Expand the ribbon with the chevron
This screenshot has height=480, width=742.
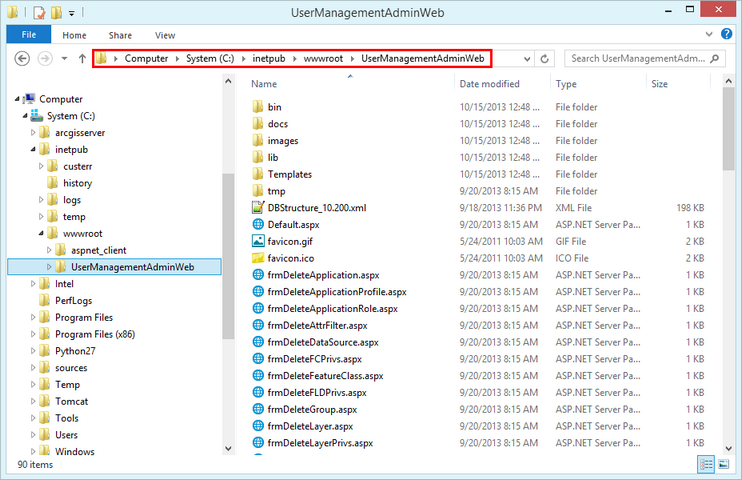709,34
